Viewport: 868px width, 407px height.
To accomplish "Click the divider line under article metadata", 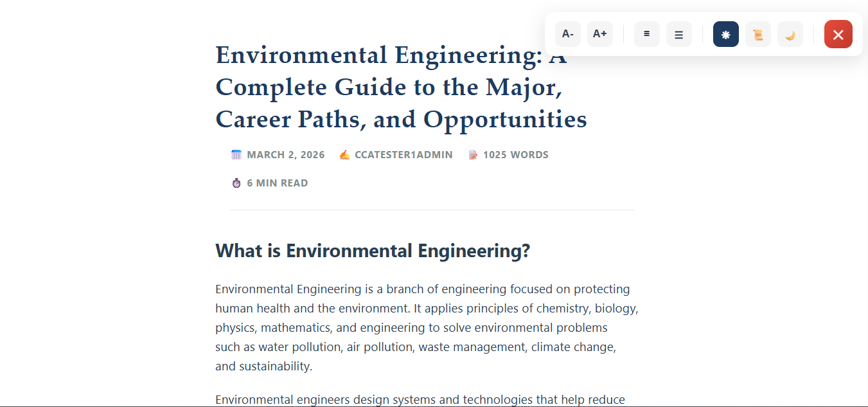I will tap(432, 210).
